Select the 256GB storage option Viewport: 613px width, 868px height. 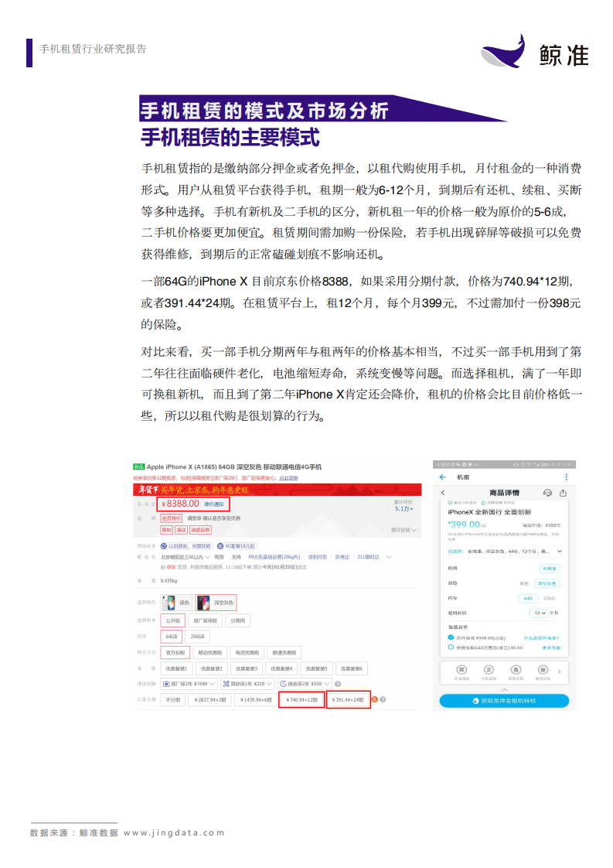click(198, 637)
